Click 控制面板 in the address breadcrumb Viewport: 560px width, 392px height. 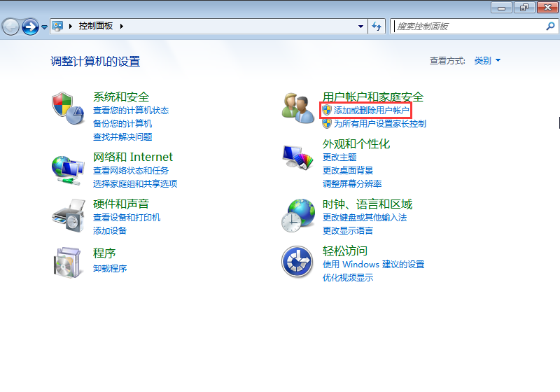pyautogui.click(x=96, y=26)
